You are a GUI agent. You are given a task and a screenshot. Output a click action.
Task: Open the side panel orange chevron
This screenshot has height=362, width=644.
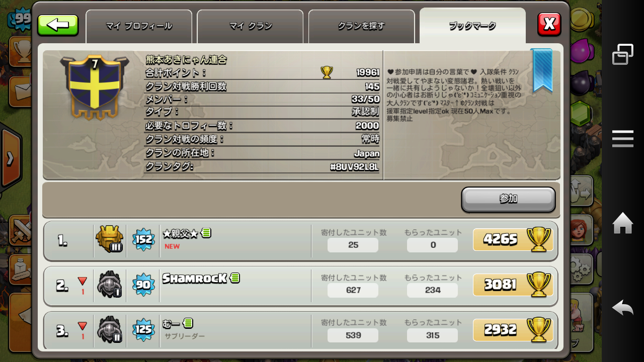pos(10,158)
